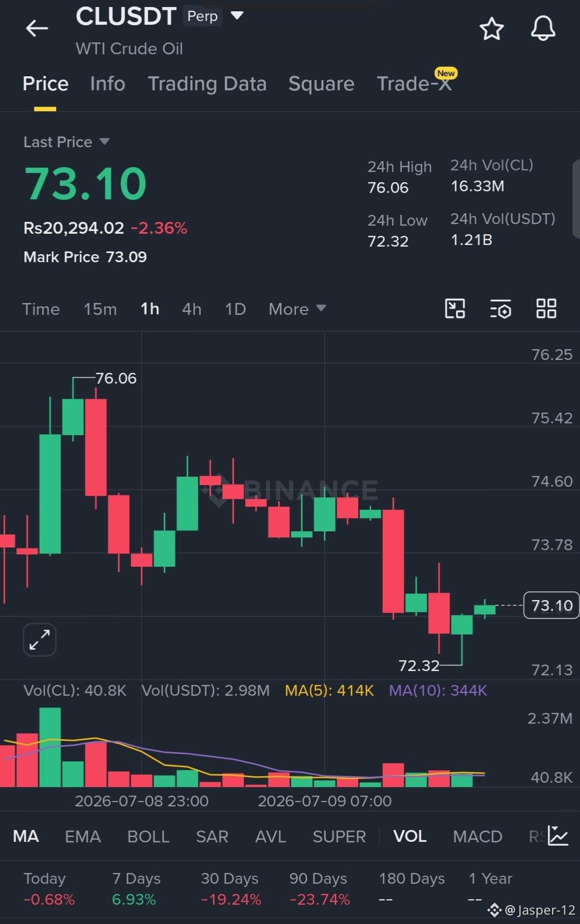Toggle the VOL sub-indicator
The height and width of the screenshot is (924, 580).
(410, 836)
